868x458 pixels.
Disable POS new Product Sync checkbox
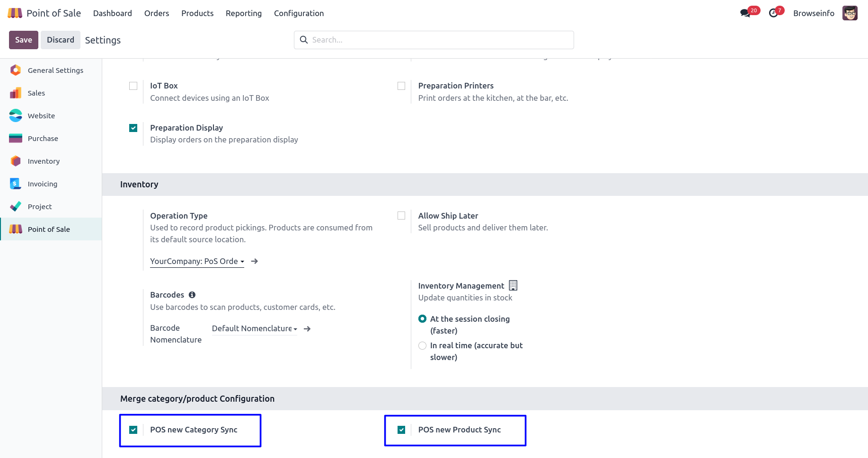click(x=401, y=430)
